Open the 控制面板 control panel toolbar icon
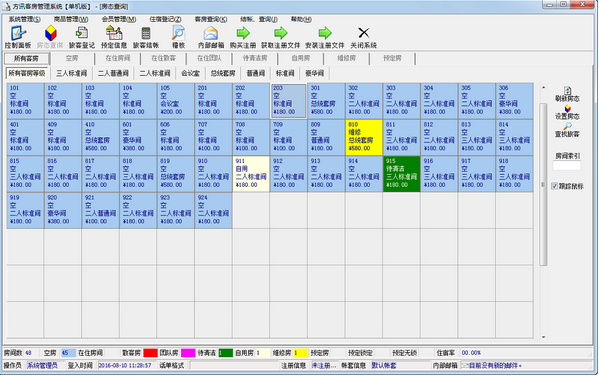This screenshot has width=599, height=376. [18, 33]
